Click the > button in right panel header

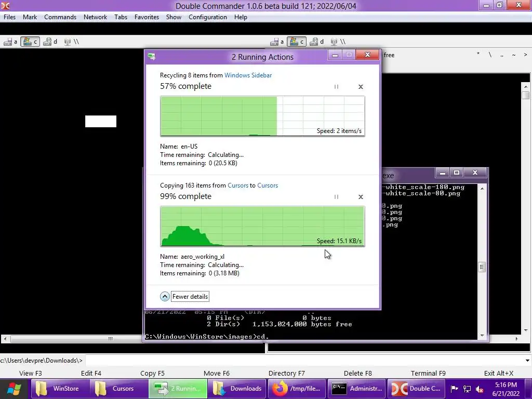525,55
